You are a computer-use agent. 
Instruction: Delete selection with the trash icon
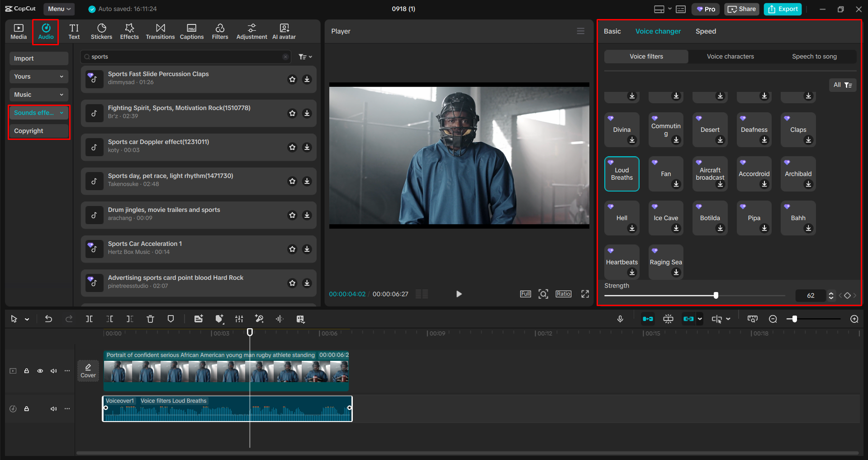150,319
